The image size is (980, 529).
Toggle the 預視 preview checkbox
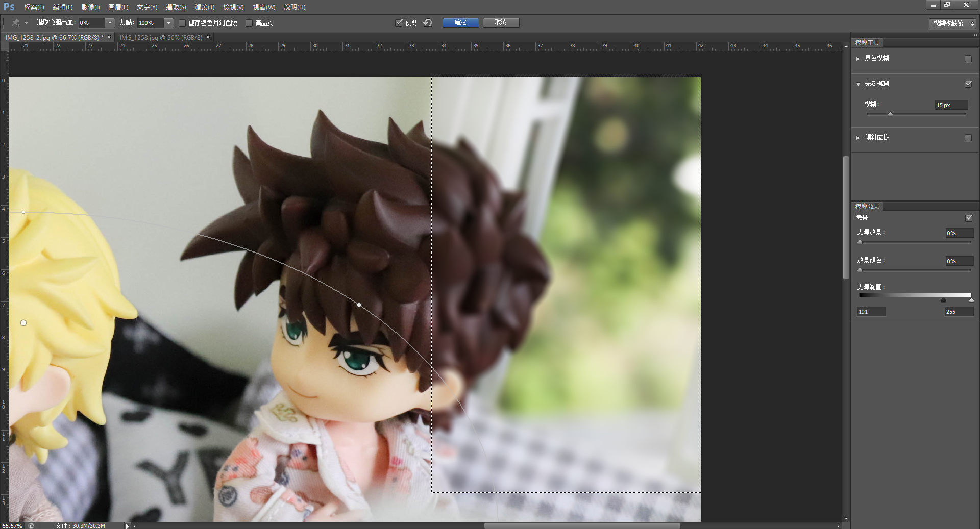tap(399, 22)
